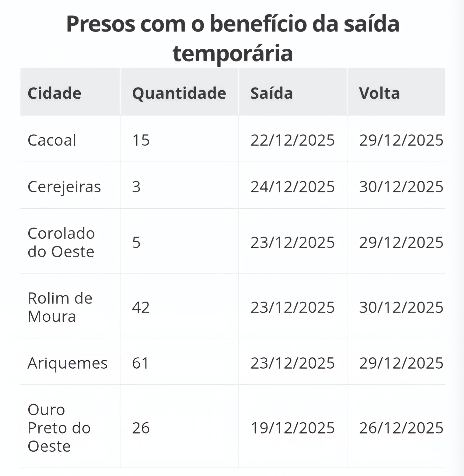Click the 'Ouro Preto do Oeste' cell
The image size is (464, 476).
59,428
